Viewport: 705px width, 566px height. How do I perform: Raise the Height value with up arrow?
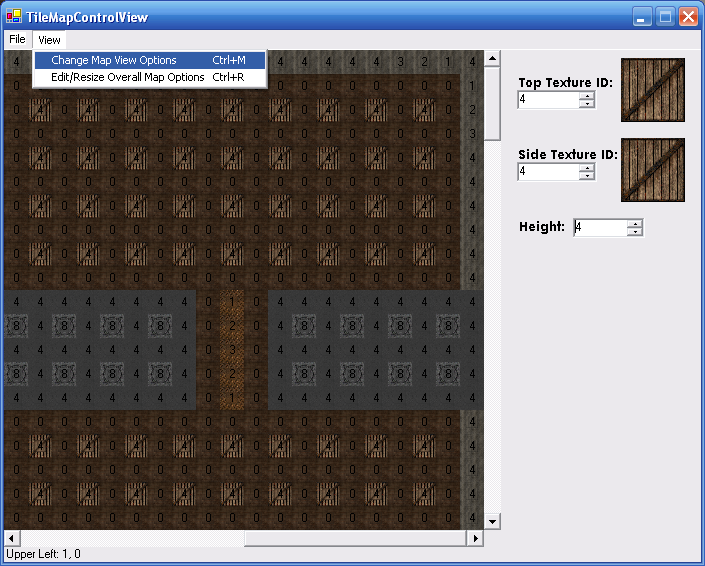pyautogui.click(x=634, y=224)
